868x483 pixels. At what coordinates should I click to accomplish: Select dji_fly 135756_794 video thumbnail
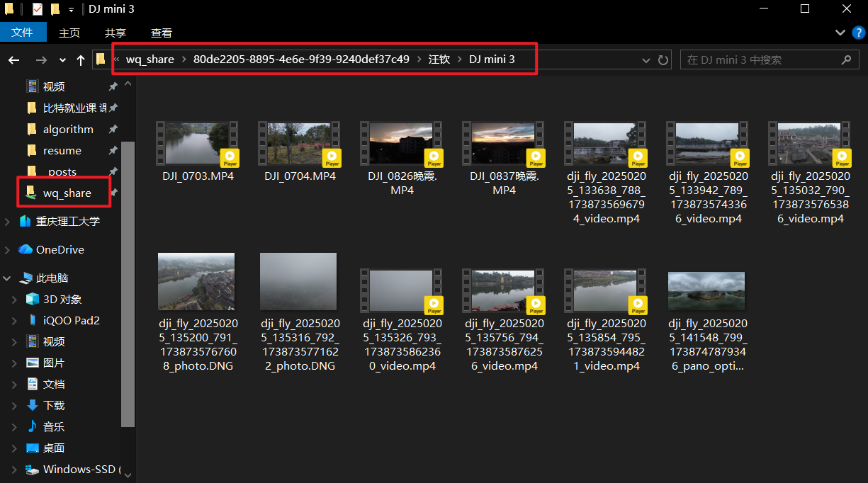click(x=503, y=291)
